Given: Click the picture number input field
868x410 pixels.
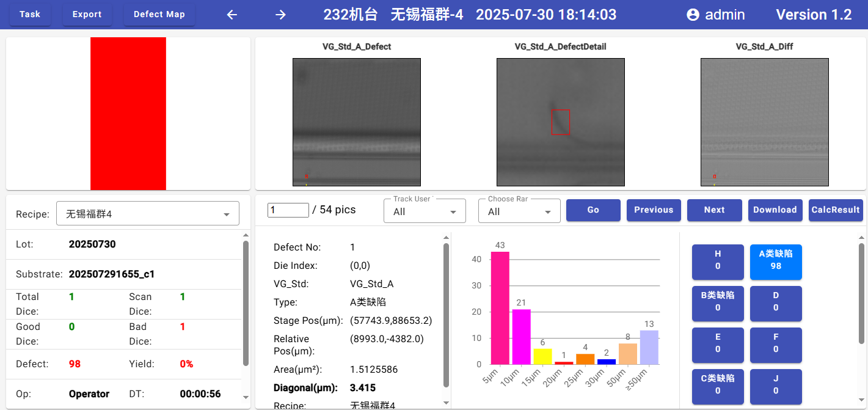Looking at the screenshot, I should tap(288, 210).
